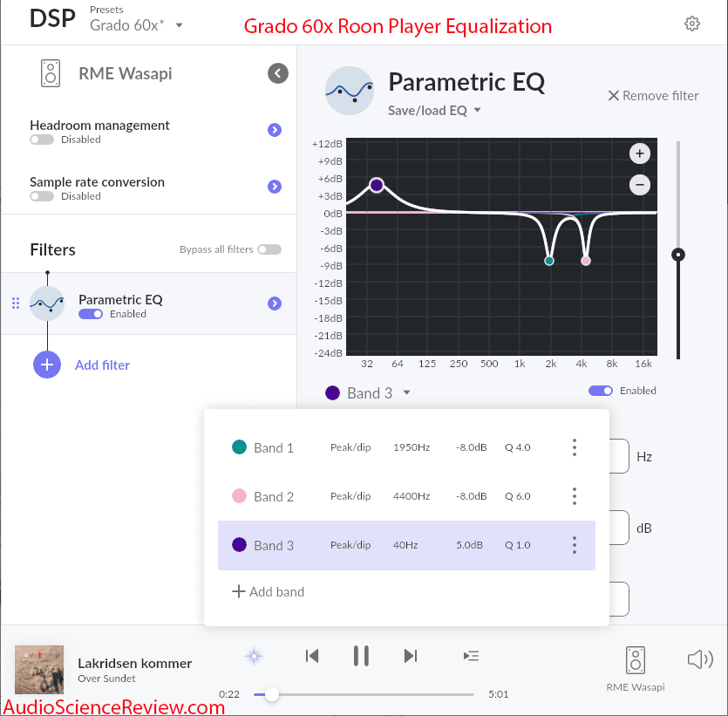Select Band 1 in band list

(x=406, y=448)
